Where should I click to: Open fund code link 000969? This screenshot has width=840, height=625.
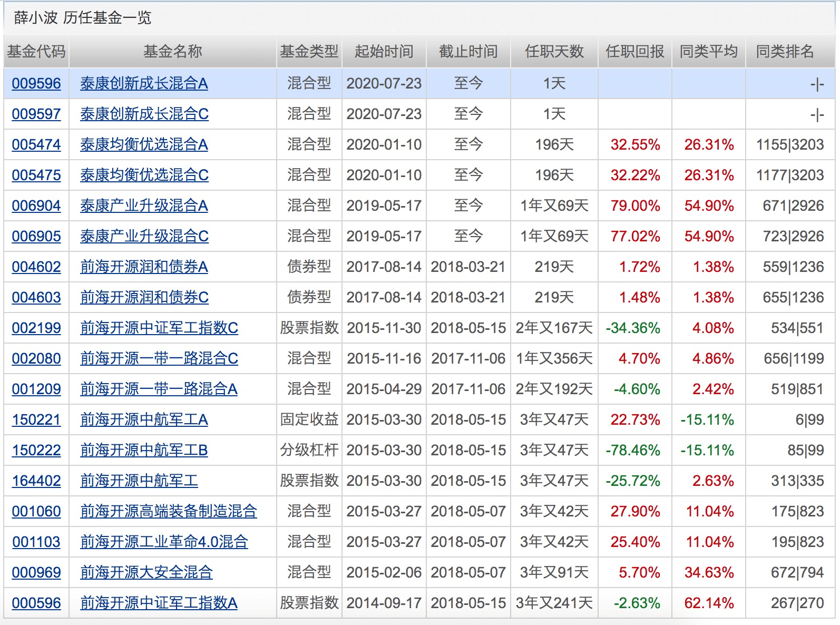click(36, 572)
